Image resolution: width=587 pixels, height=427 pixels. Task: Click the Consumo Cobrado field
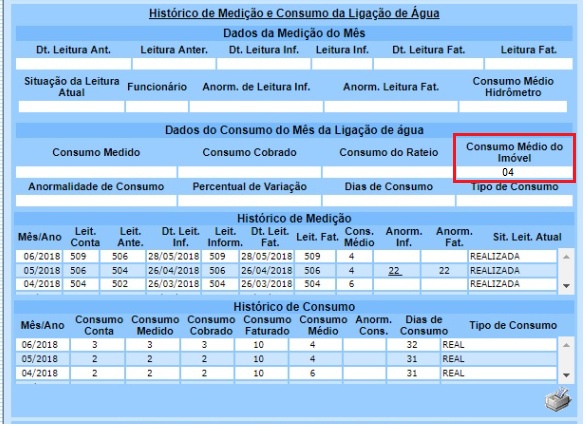click(x=249, y=172)
